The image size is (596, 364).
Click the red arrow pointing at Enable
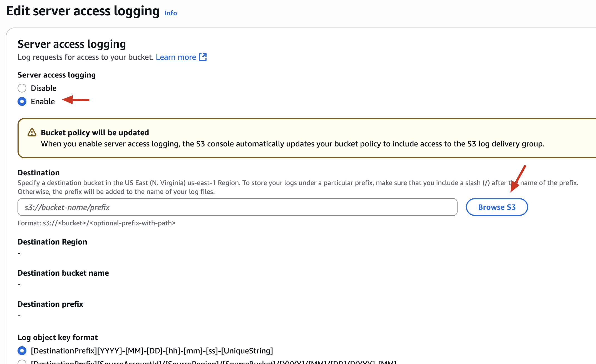pos(76,100)
